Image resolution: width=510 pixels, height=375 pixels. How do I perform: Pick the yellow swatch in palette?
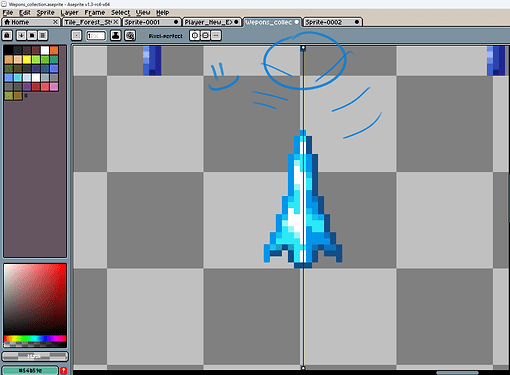point(27,59)
